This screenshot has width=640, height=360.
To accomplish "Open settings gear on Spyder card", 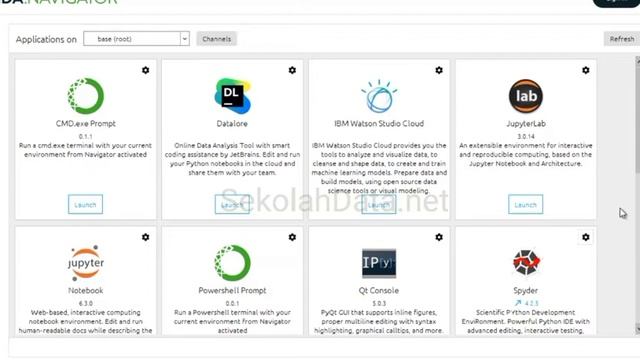I will coord(586,237).
